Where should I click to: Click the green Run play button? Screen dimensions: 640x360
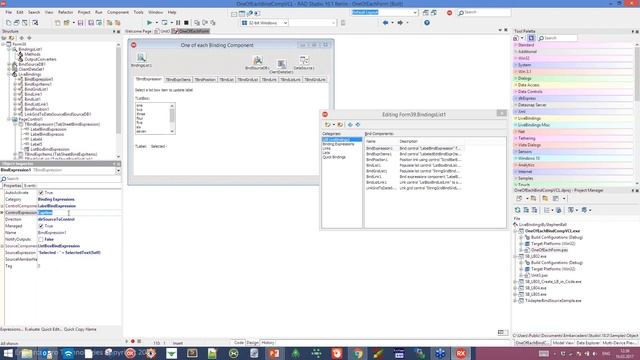(x=149, y=23)
